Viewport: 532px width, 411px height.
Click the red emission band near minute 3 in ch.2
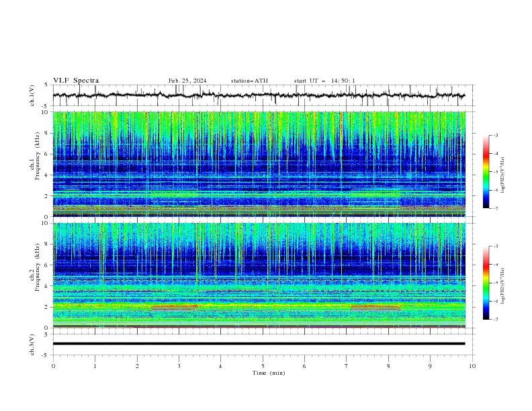point(175,307)
